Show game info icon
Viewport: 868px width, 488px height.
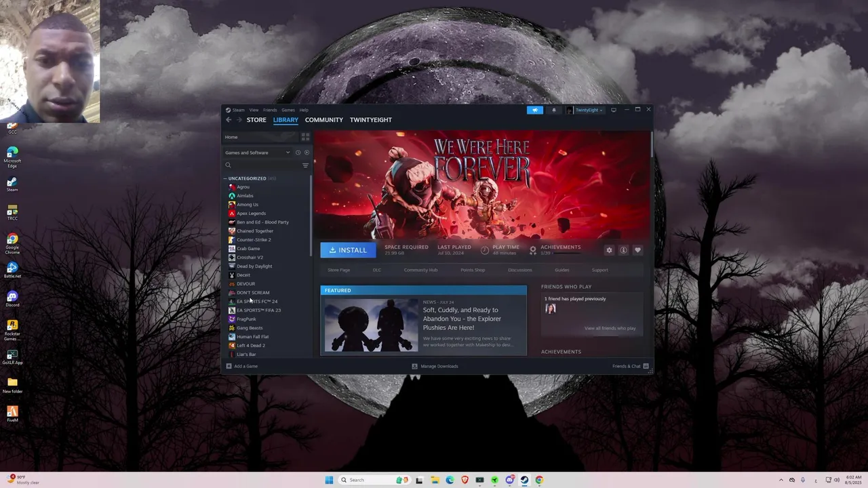pos(623,250)
